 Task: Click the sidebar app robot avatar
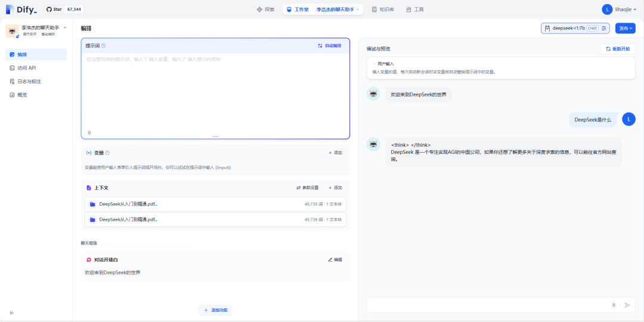[12, 31]
